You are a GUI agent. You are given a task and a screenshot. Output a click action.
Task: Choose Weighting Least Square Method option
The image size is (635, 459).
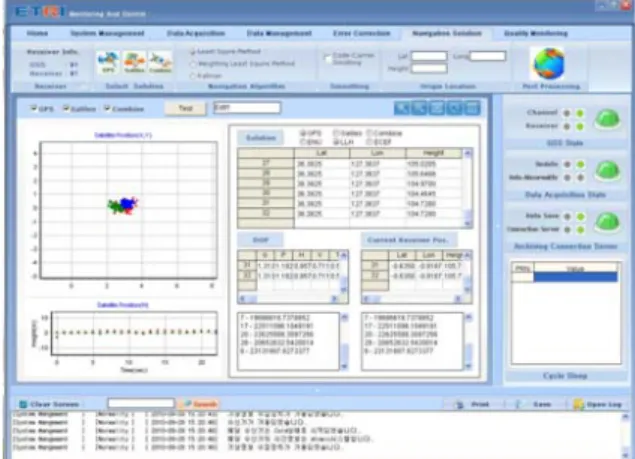pos(193,64)
